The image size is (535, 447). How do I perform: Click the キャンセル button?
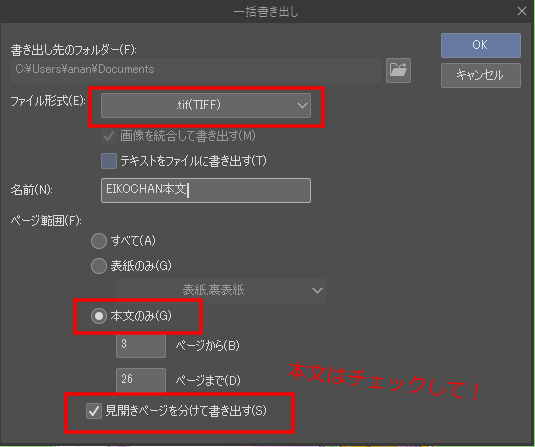point(480,75)
